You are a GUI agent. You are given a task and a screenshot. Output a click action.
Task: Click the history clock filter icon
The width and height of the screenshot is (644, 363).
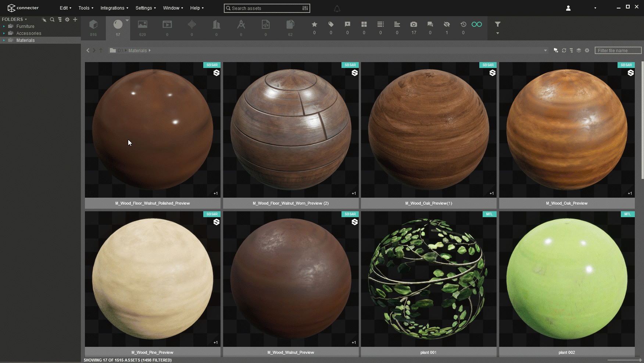463,24
